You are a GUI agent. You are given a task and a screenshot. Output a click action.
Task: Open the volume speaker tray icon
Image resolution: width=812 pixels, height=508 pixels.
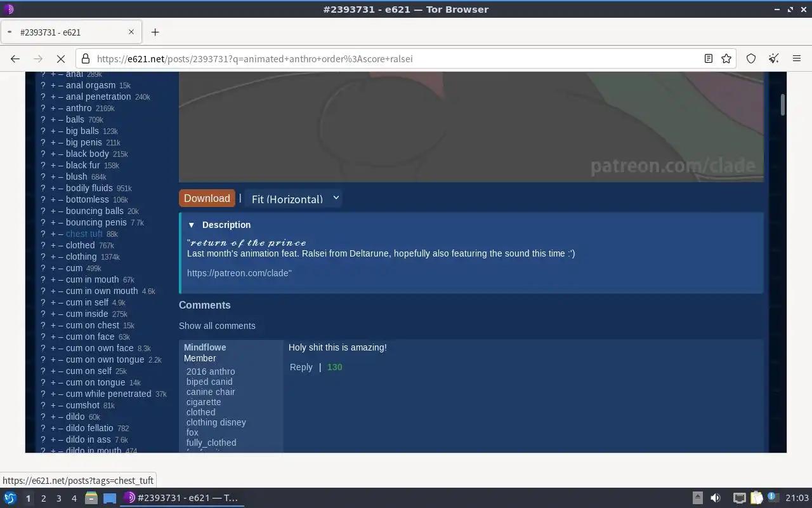coord(715,498)
